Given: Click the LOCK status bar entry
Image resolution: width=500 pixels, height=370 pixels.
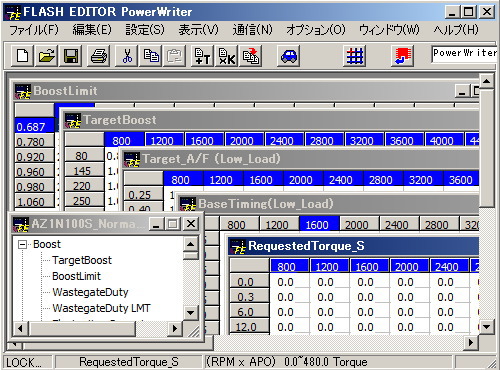Looking at the screenshot, I should tap(27, 362).
